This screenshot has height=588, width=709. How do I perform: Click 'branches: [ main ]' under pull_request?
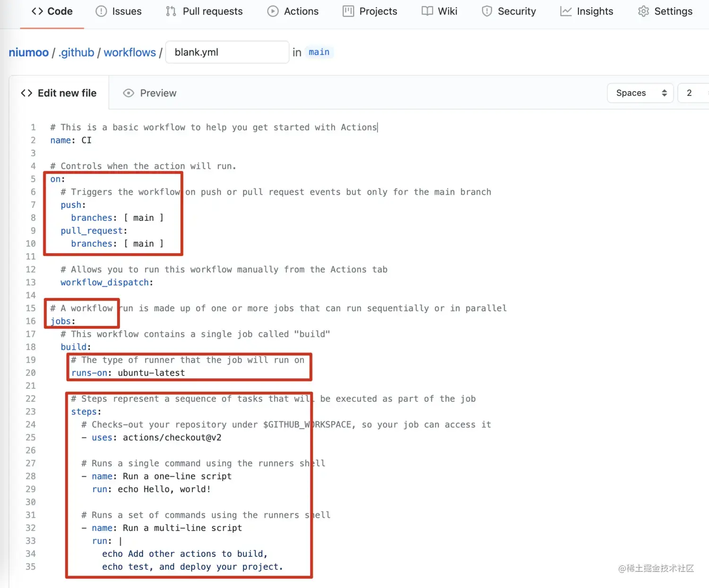[x=117, y=244]
